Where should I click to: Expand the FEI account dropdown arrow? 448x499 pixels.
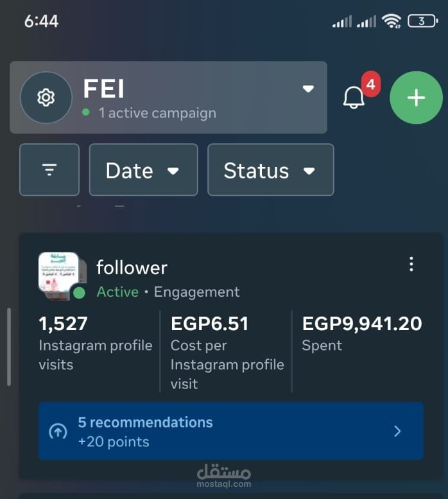(308, 89)
